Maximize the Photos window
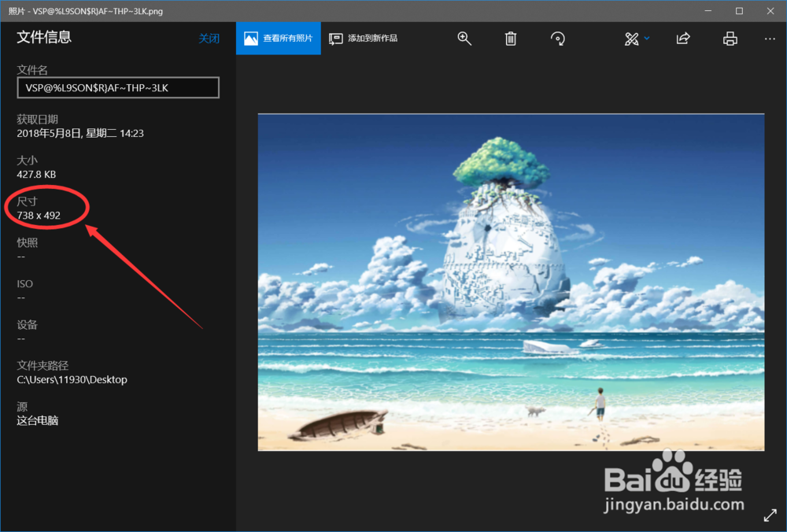 (739, 11)
